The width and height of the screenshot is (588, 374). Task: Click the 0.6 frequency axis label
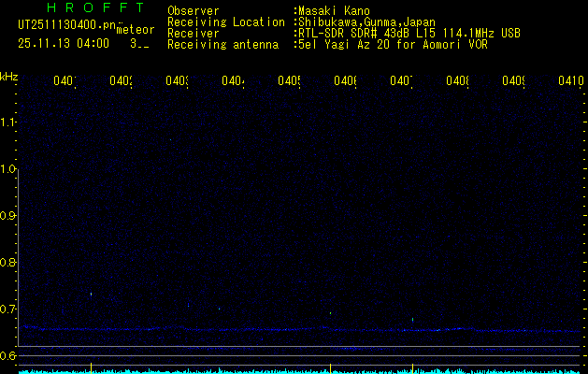pyautogui.click(x=7, y=355)
